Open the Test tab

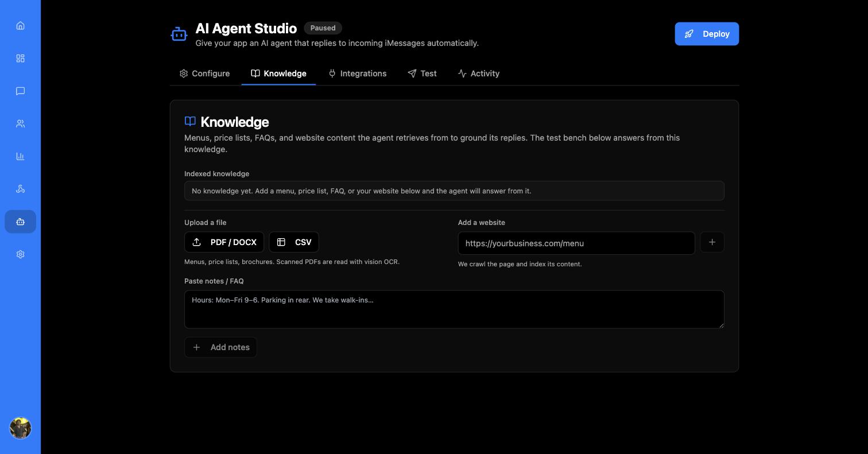[x=422, y=73]
